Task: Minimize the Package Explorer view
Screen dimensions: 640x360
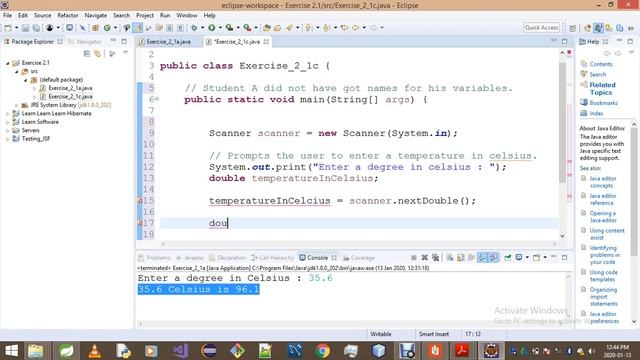Action: [113, 41]
